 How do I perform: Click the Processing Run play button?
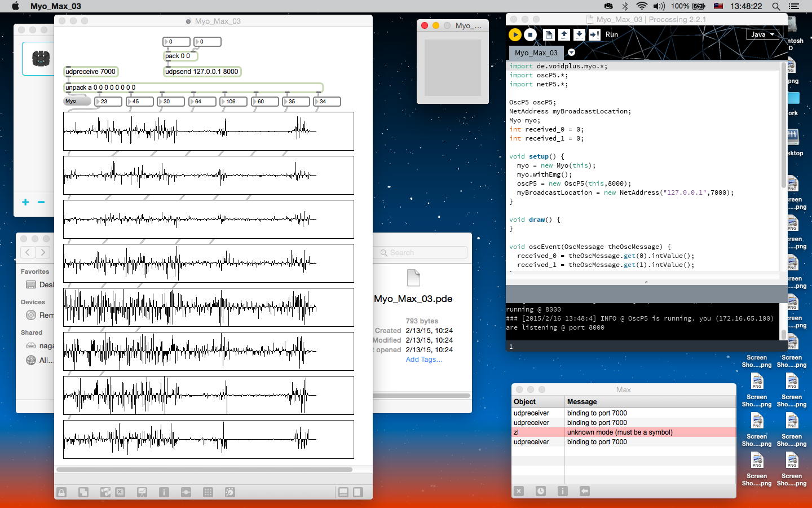coord(515,34)
